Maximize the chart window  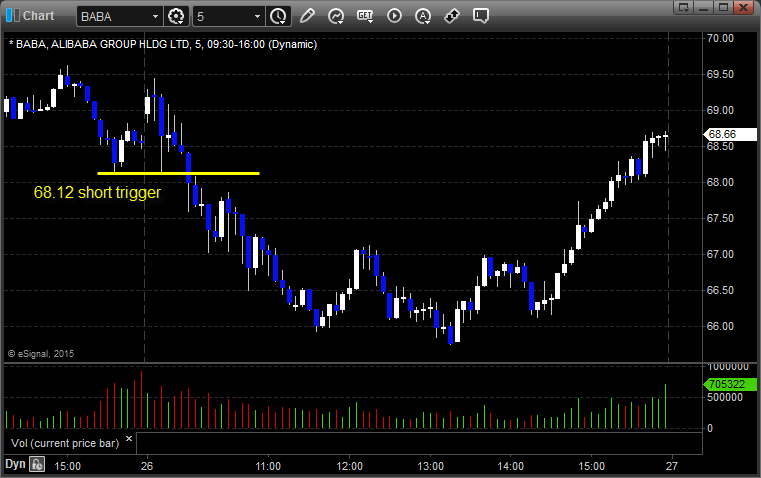tap(723, 7)
